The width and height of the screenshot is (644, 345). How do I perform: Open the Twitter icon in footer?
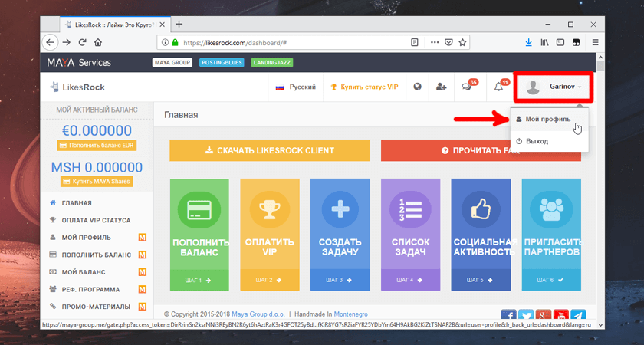(x=526, y=315)
